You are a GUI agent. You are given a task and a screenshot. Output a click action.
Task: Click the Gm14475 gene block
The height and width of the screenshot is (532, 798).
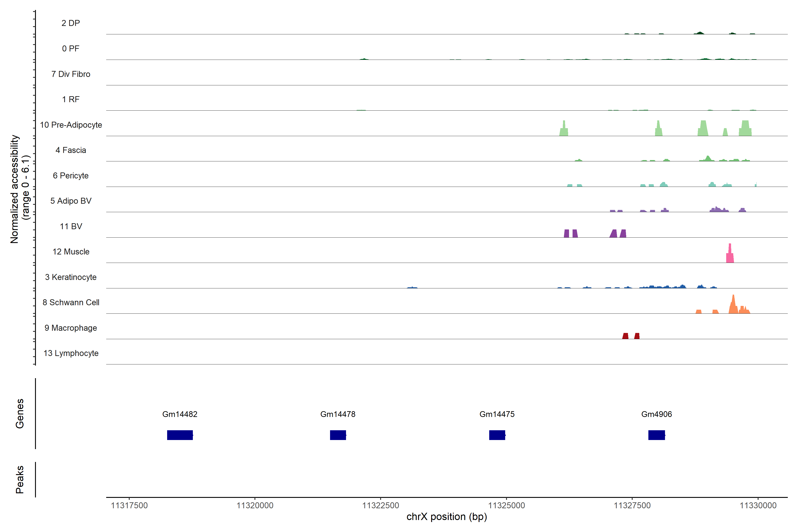pos(497,435)
